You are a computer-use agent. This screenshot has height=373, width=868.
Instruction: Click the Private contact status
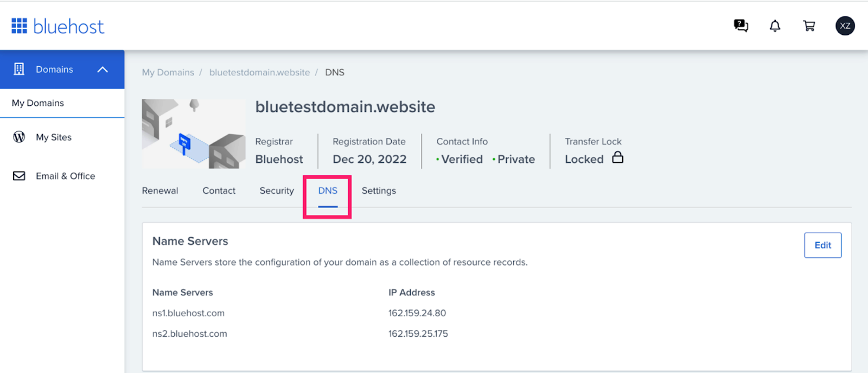tap(516, 159)
